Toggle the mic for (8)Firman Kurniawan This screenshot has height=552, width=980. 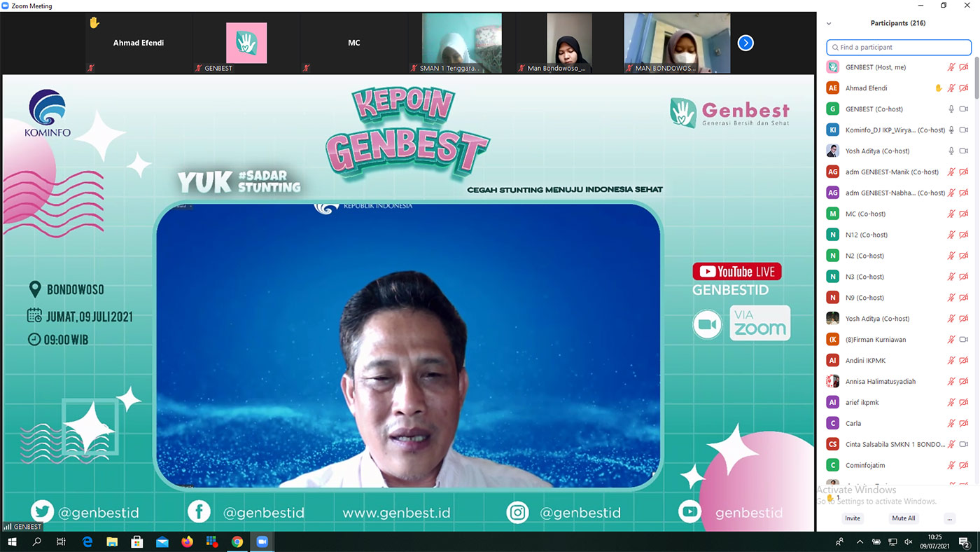[951, 340]
